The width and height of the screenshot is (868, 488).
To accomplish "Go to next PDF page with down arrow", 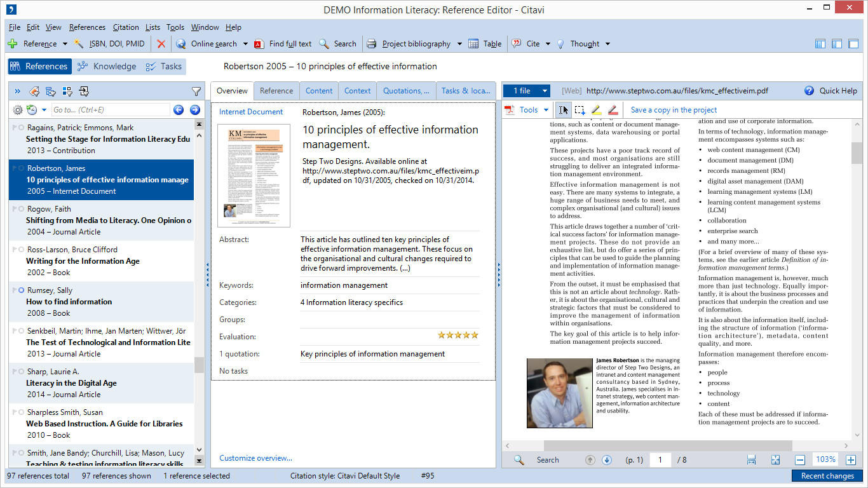I will click(606, 460).
